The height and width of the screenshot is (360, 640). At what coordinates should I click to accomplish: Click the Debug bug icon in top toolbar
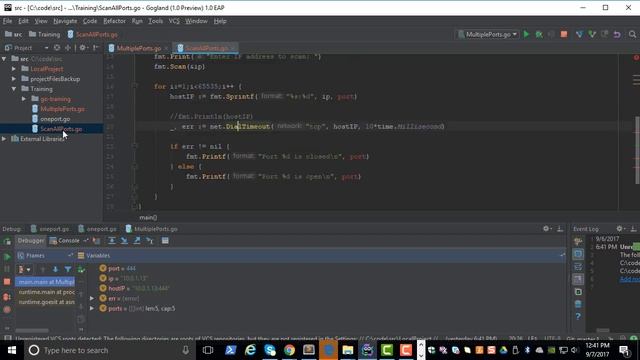coord(539,34)
